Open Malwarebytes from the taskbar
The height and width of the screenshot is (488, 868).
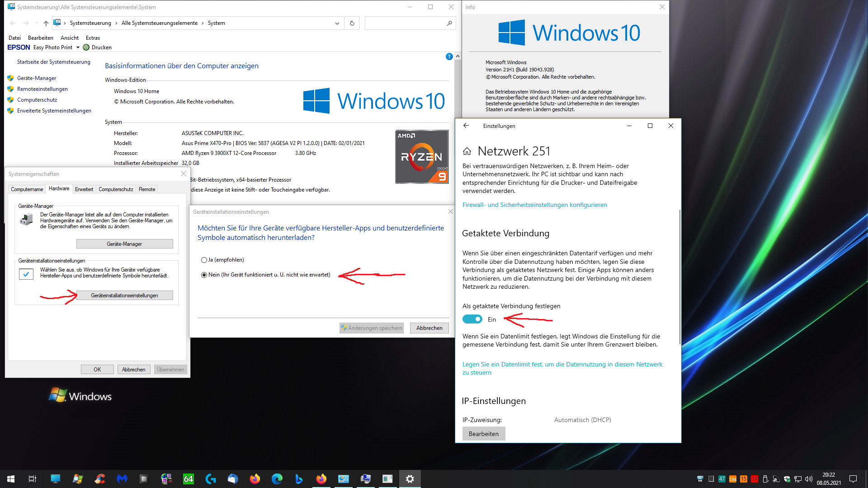(122, 479)
